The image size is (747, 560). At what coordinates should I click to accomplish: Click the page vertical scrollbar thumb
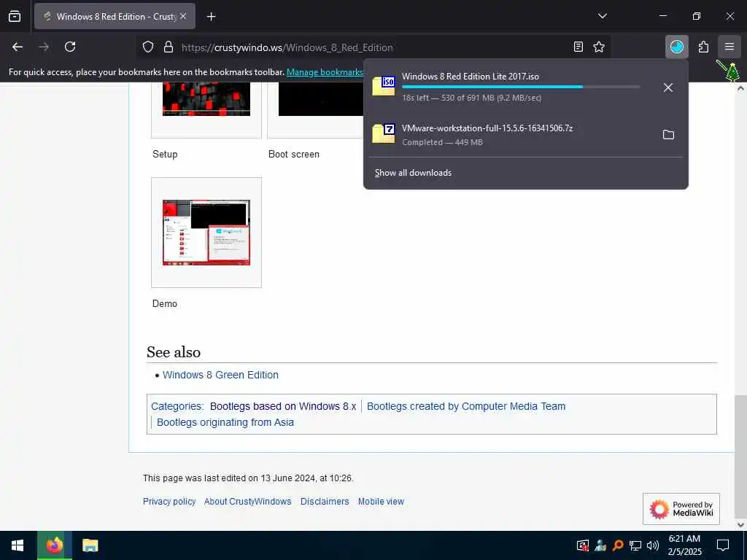740,456
